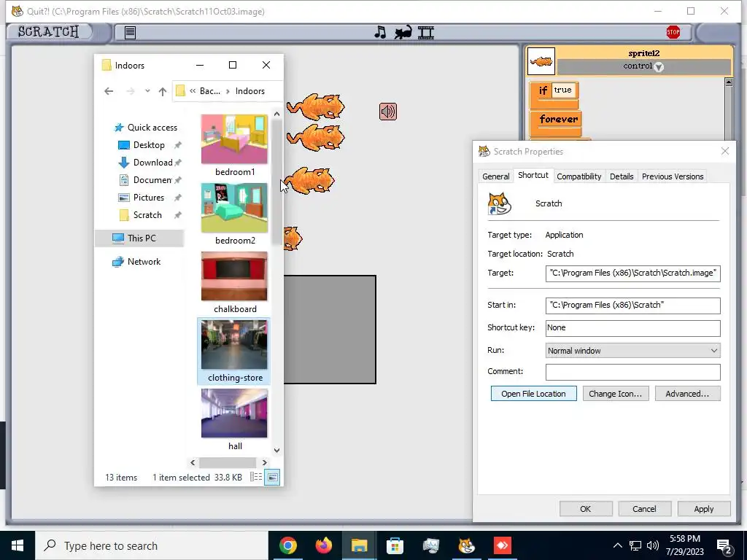Click horizontal scroll right arrow in Indoors window
This screenshot has height=560, width=747.
pos(264,462)
